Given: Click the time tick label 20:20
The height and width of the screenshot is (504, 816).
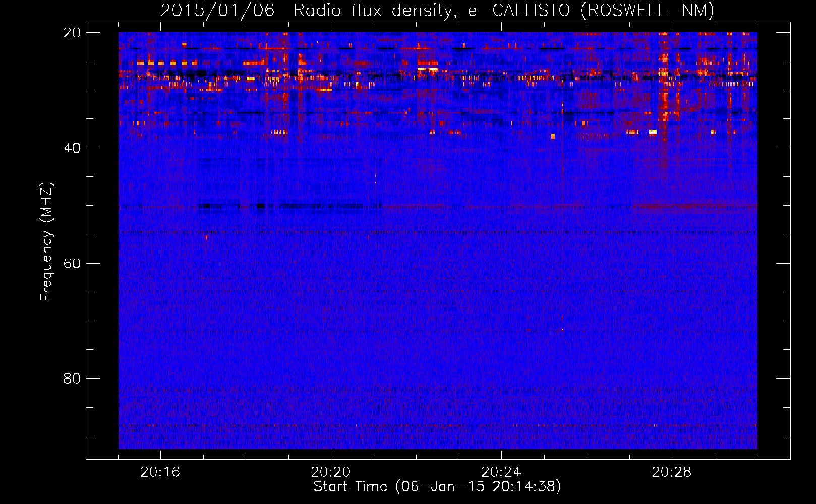Looking at the screenshot, I should (x=331, y=472).
